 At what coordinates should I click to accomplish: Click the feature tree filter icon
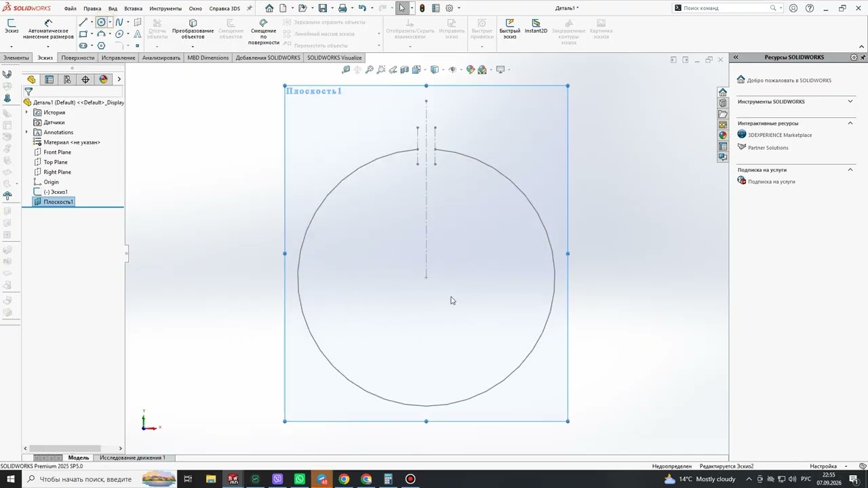[x=28, y=91]
